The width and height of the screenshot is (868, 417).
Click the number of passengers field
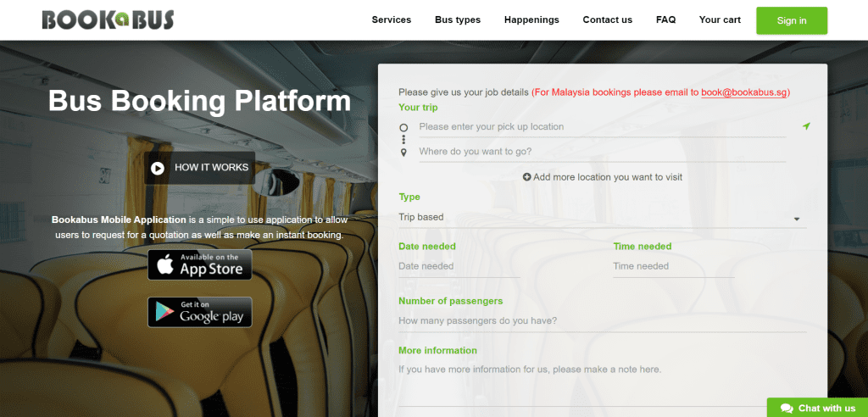tap(603, 321)
